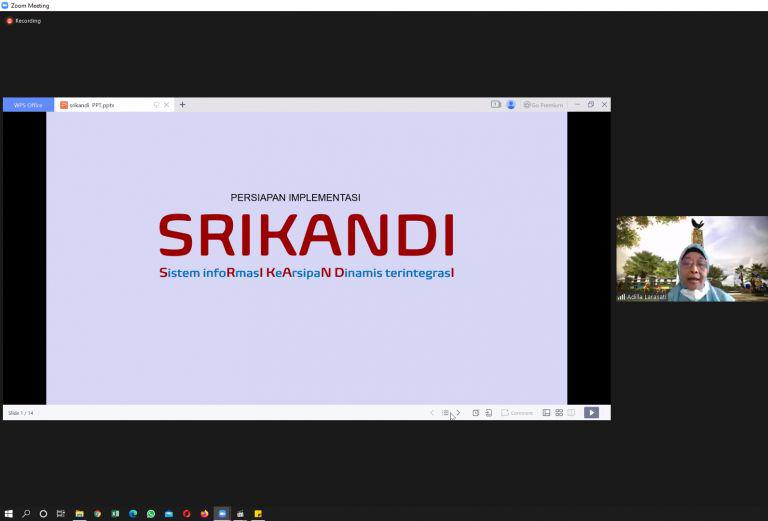Image resolution: width=768 pixels, height=521 pixels.
Task: Start the slideshow with the play button
Action: pos(591,412)
